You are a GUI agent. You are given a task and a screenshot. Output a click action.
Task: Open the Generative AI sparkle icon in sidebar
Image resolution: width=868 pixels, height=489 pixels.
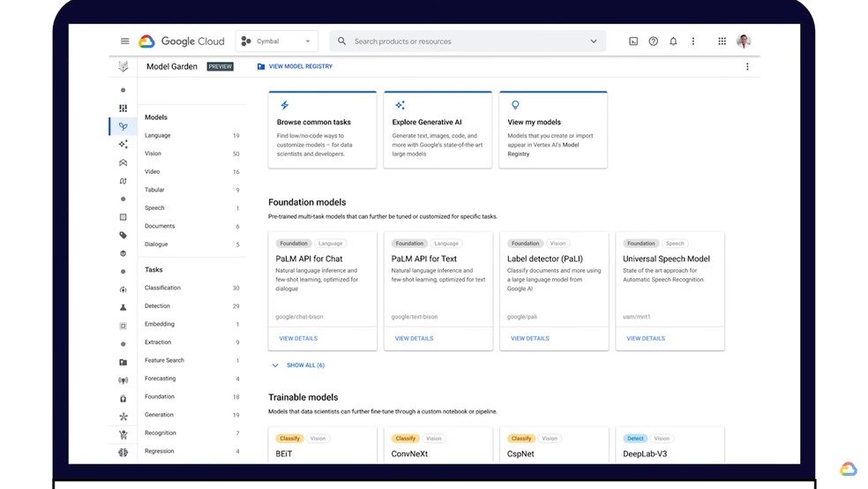pos(123,145)
